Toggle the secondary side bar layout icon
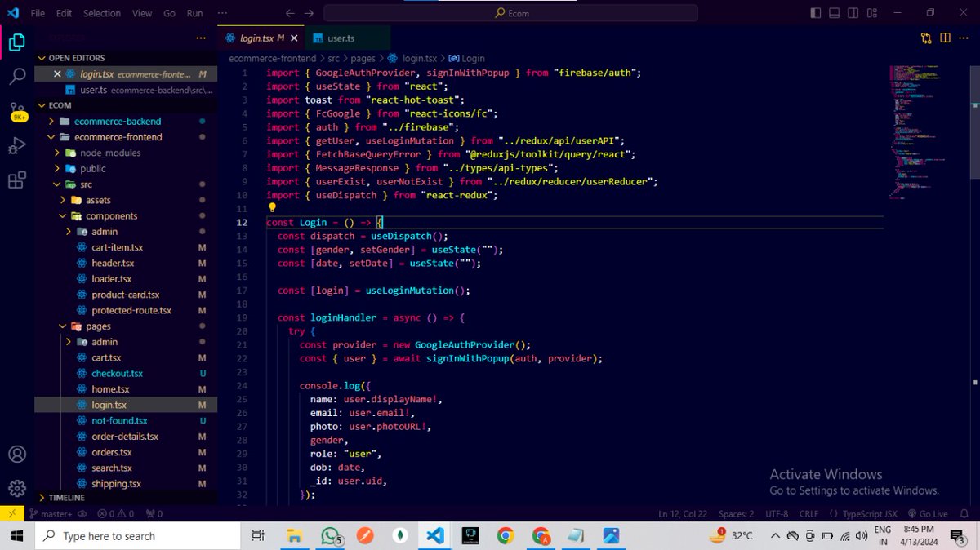Viewport: 980px width, 550px height. point(853,13)
